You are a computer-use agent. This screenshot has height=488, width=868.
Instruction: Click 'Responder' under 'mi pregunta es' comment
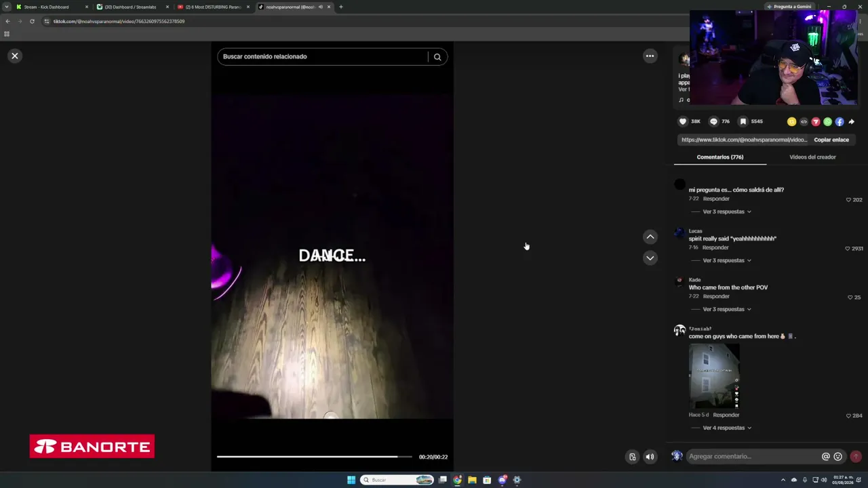tap(716, 199)
